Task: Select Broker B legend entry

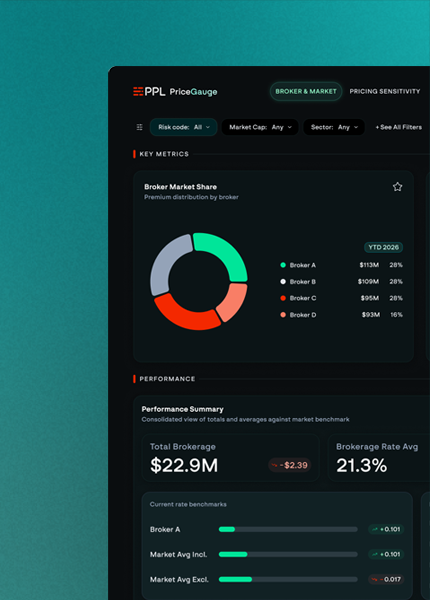Action: click(x=298, y=282)
